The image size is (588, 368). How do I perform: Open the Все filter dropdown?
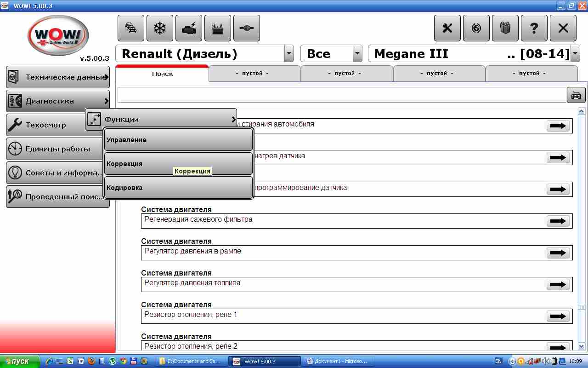[357, 54]
